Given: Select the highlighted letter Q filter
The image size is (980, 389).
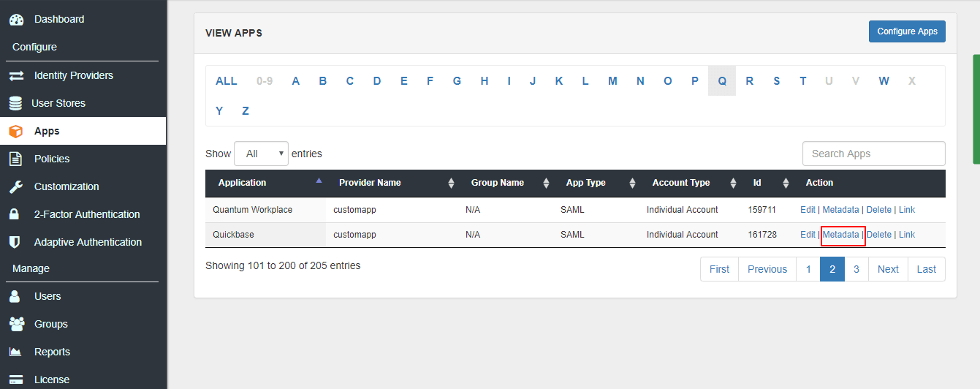Looking at the screenshot, I should coord(722,81).
